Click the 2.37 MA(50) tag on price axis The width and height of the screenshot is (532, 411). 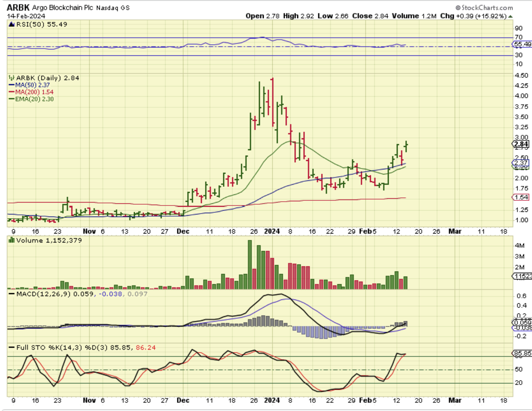(x=521, y=163)
